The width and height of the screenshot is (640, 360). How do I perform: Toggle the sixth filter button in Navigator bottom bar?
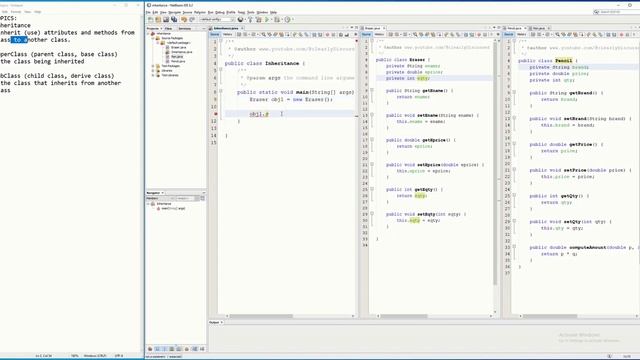coord(187,349)
